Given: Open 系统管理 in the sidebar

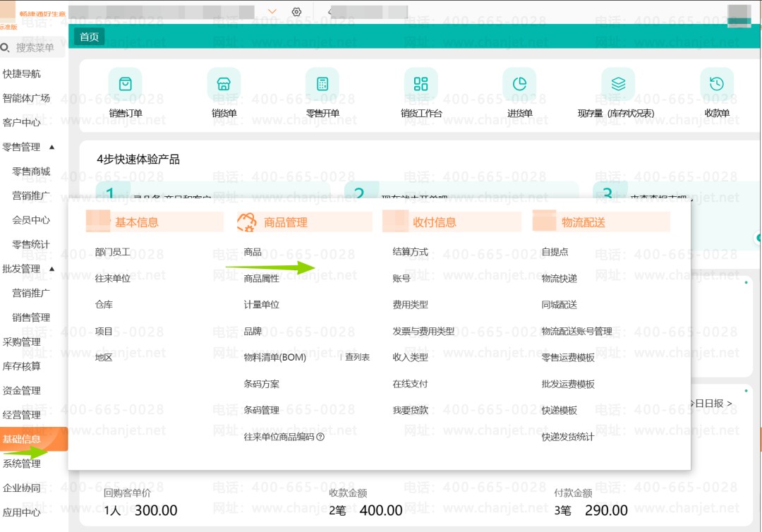Looking at the screenshot, I should [x=21, y=464].
